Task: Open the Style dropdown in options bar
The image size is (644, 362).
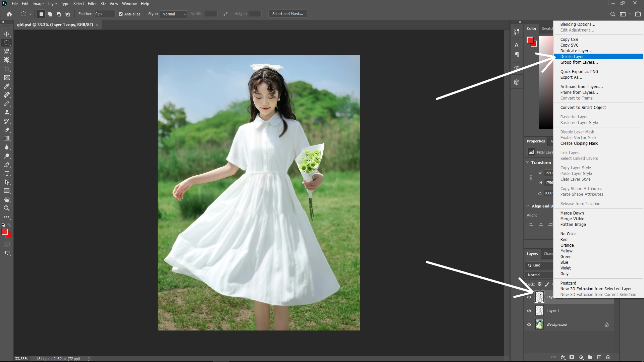Action: point(174,14)
